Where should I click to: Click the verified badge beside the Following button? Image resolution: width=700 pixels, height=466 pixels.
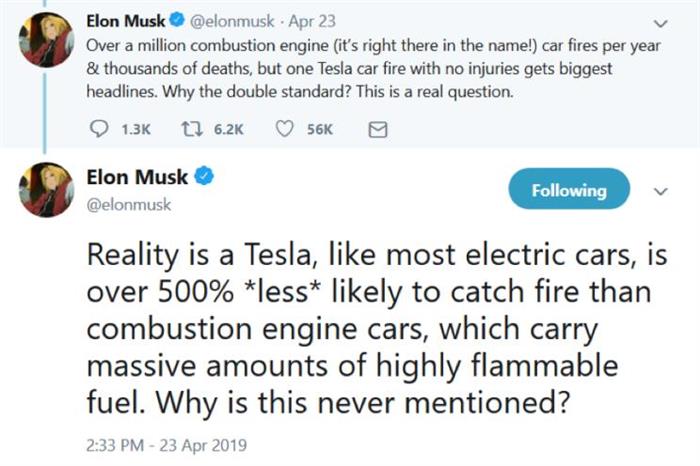[x=204, y=178]
